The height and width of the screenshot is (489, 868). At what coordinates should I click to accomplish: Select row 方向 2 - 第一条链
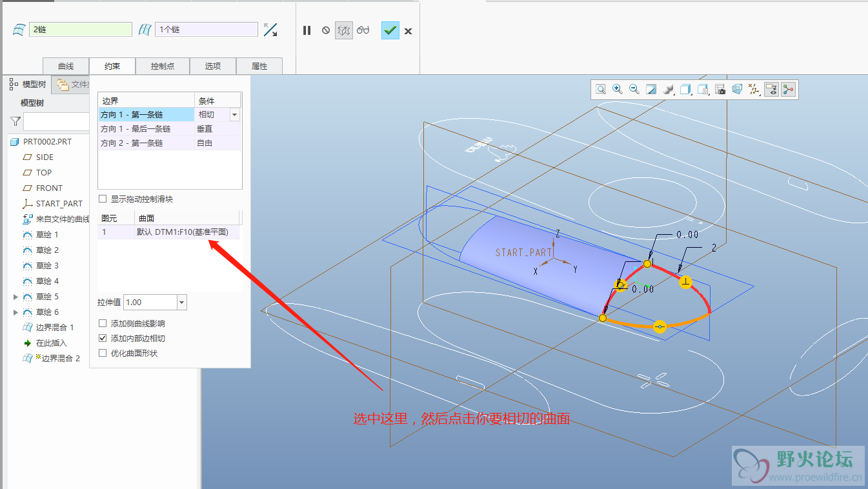[146, 143]
